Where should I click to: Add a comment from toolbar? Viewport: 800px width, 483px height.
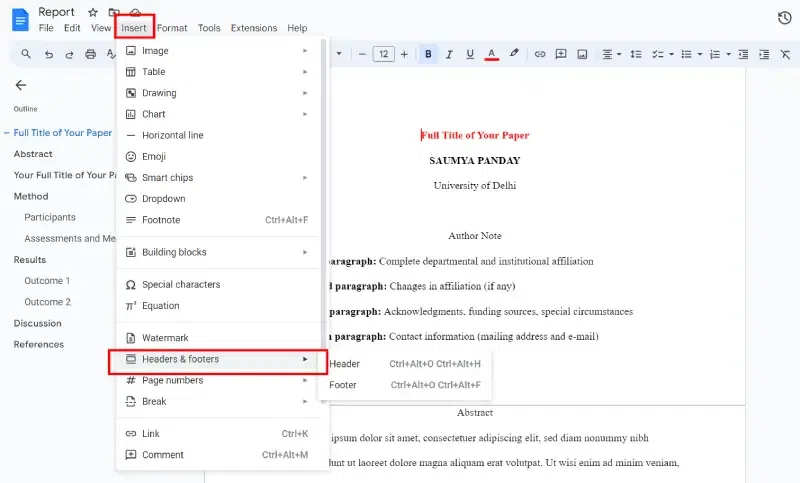561,54
